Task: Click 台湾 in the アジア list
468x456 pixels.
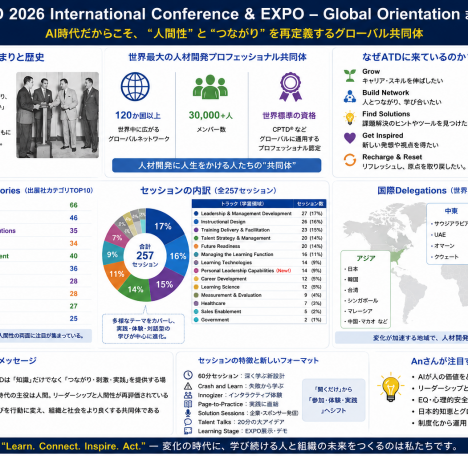Action: click(x=353, y=290)
